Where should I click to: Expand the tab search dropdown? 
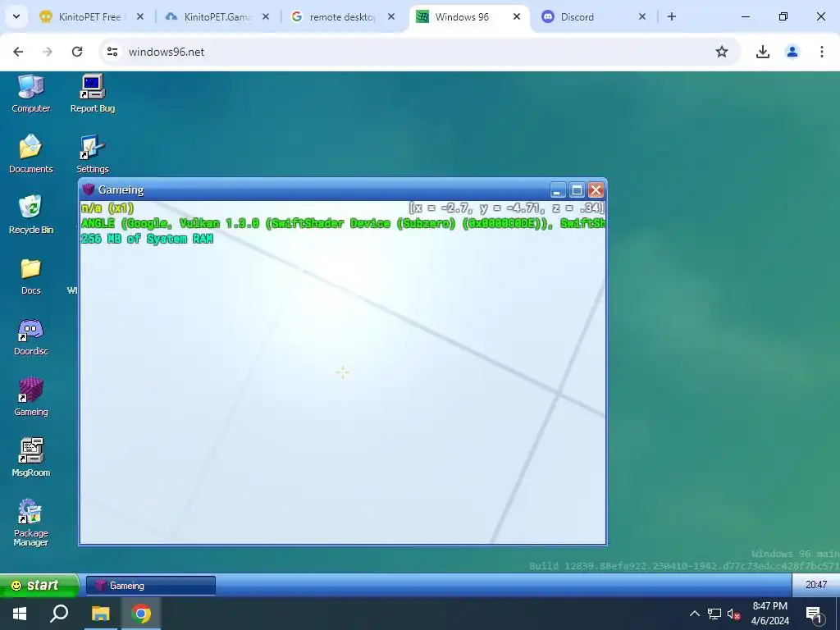click(x=16, y=17)
